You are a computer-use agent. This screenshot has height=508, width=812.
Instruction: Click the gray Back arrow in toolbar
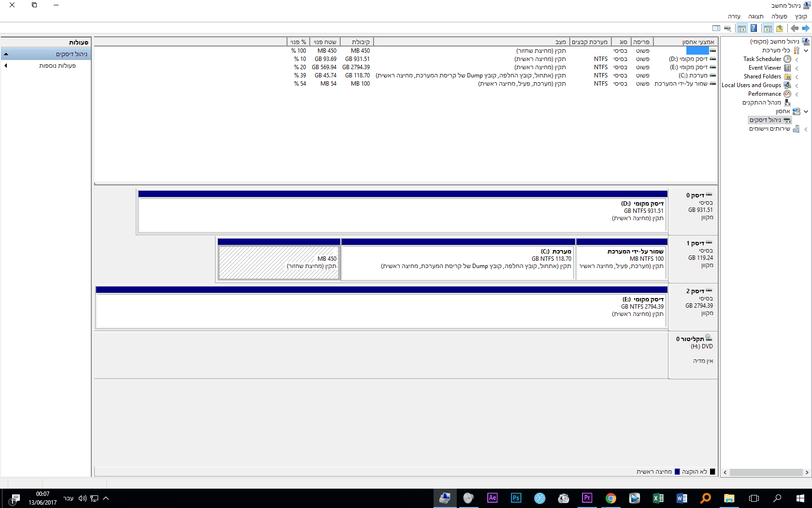pos(794,28)
